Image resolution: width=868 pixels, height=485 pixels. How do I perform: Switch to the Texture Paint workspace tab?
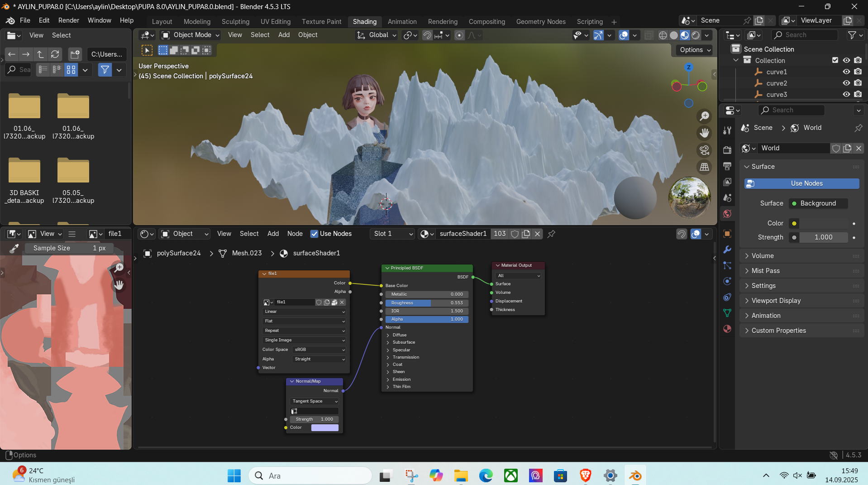click(x=321, y=22)
